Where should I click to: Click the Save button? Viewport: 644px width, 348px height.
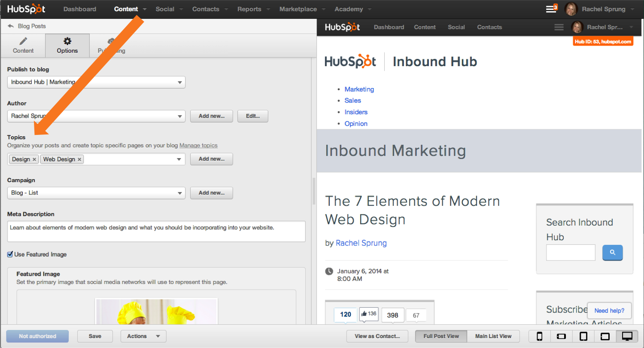tap(95, 336)
